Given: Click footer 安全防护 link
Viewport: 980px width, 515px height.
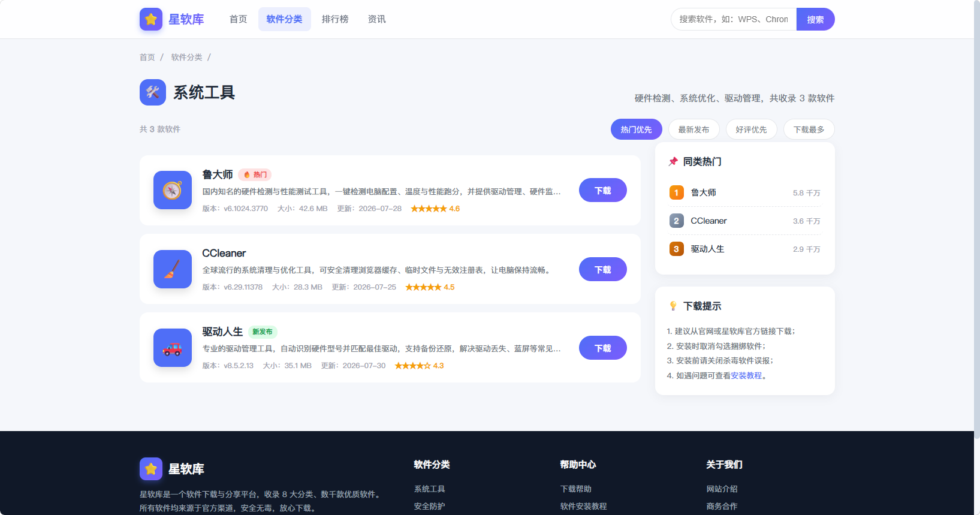Looking at the screenshot, I should click(x=430, y=507).
